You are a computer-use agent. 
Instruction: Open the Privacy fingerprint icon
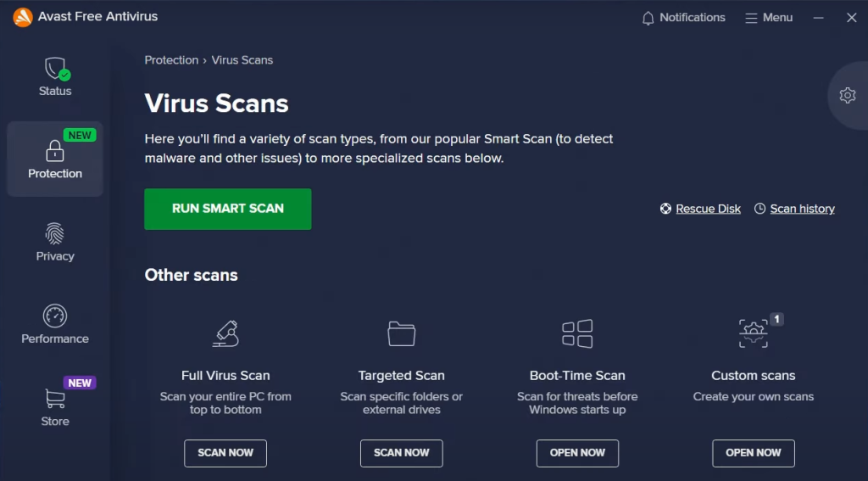point(54,234)
